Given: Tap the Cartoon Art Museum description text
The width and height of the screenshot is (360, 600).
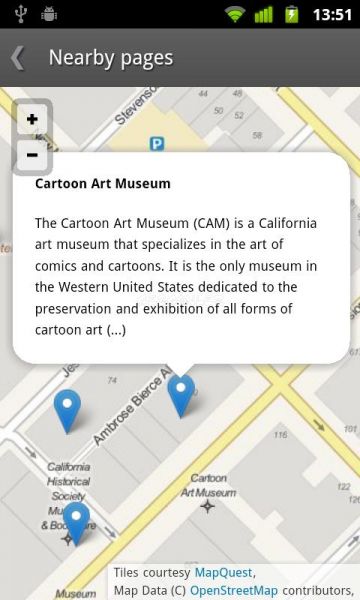Looking at the screenshot, I should [176, 276].
